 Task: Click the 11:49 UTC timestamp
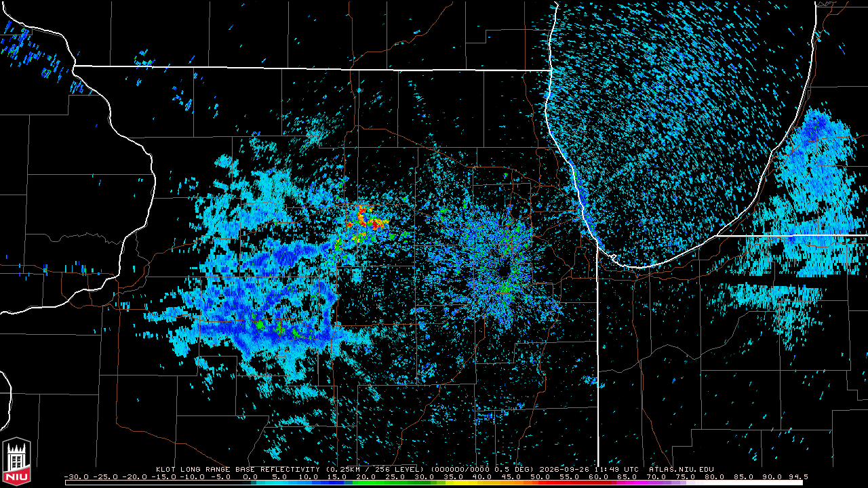click(x=616, y=469)
